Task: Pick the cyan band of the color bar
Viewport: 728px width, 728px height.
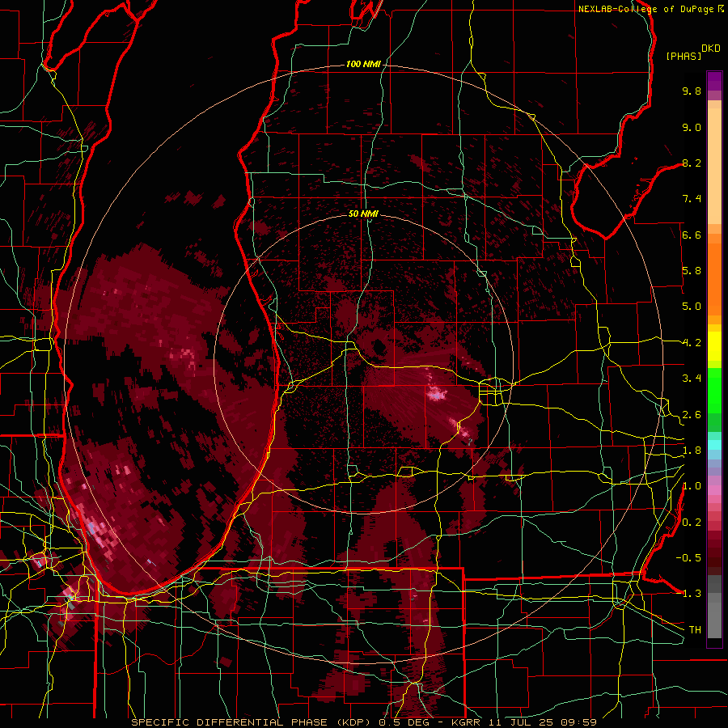Action: [x=714, y=445]
